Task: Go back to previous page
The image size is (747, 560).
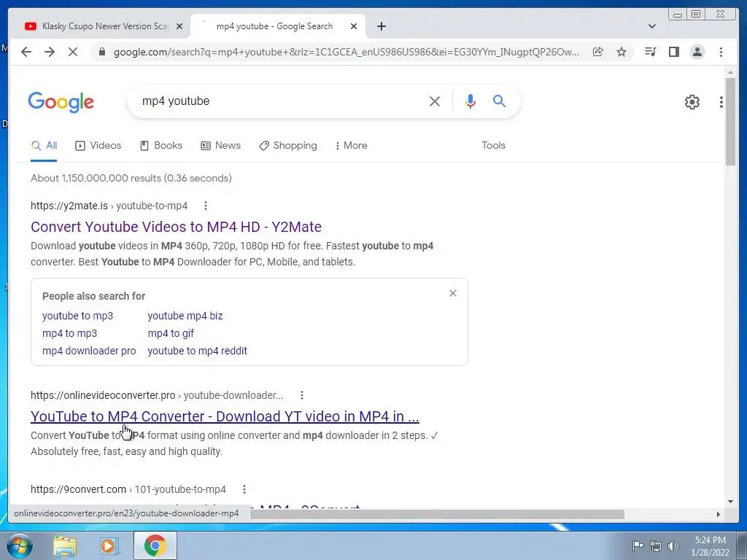Action: point(26,52)
